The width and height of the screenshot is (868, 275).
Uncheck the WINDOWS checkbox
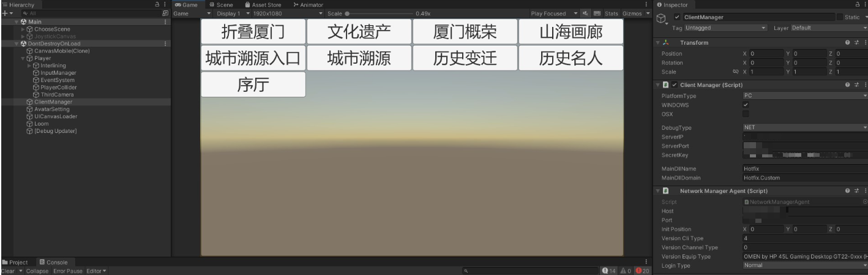(x=745, y=105)
